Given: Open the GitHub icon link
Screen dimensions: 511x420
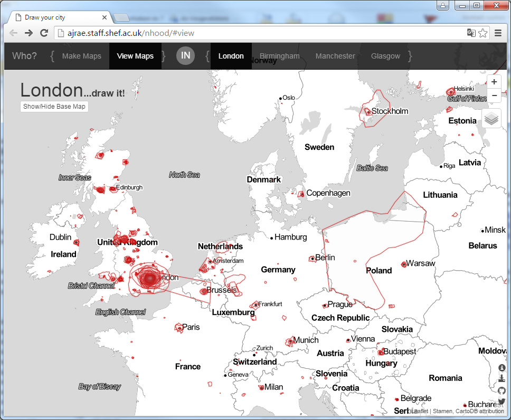Looking at the screenshot, I should 501,390.
